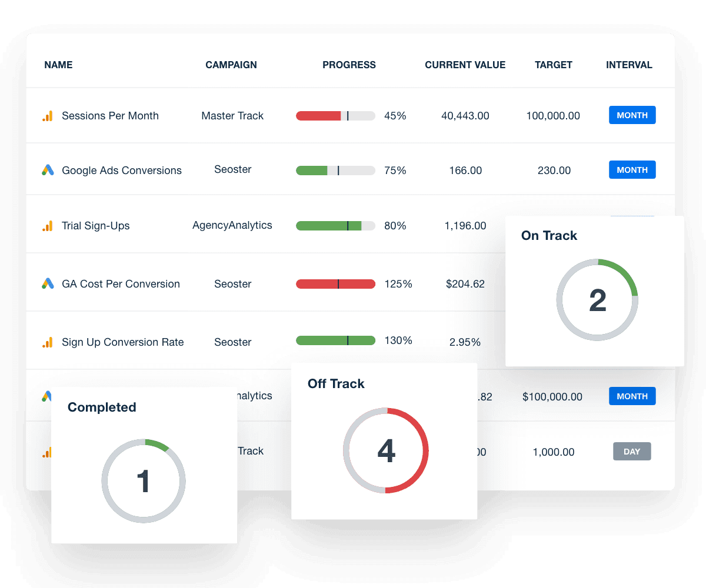Click MONTH badge in the $100,000.00 target row
The height and width of the screenshot is (588, 706).
point(632,396)
